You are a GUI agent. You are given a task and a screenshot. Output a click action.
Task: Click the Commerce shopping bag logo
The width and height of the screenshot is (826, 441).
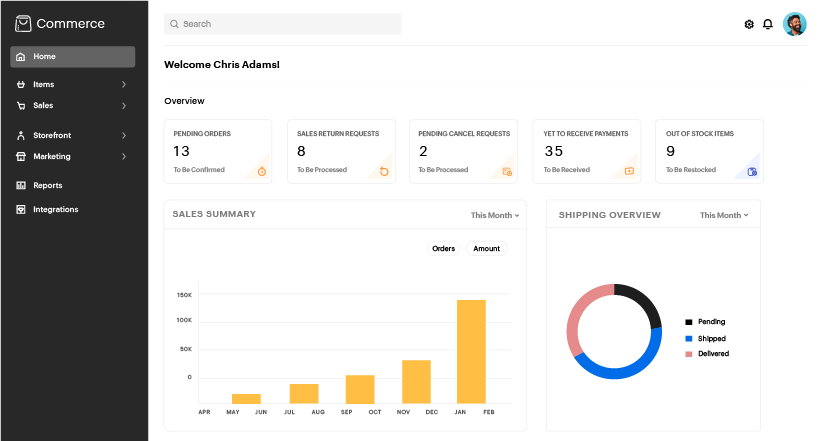tap(22, 23)
